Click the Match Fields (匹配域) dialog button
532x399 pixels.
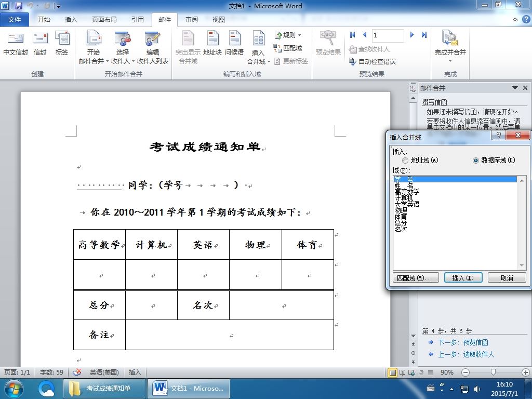[x=415, y=277]
